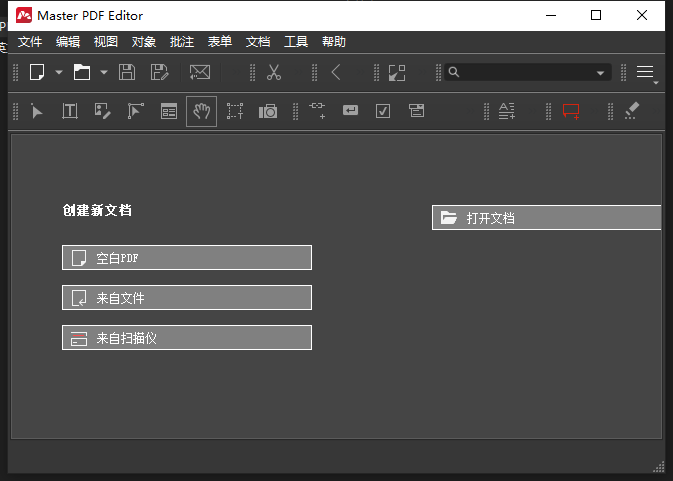Click inside the search input field
This screenshot has width=673, height=481.
point(525,72)
